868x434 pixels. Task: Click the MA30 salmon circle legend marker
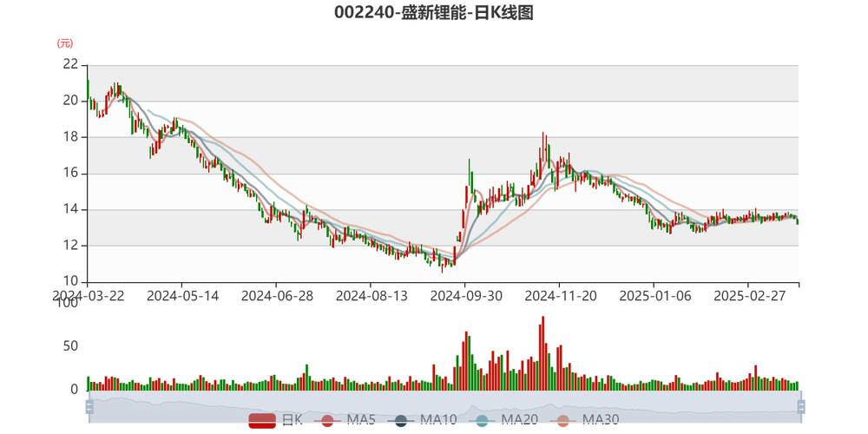click(563, 421)
